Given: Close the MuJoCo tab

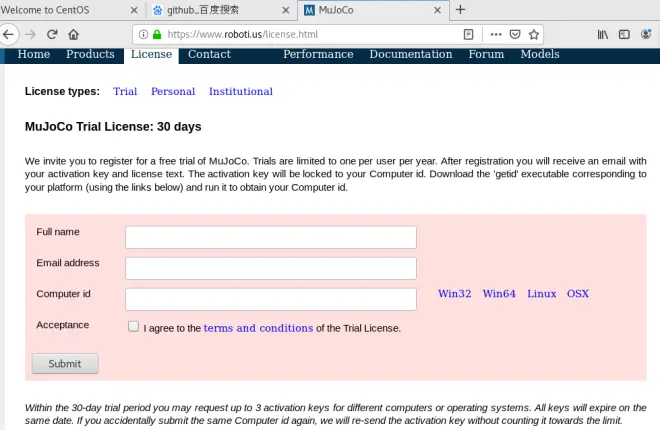Looking at the screenshot, I should point(438,10).
